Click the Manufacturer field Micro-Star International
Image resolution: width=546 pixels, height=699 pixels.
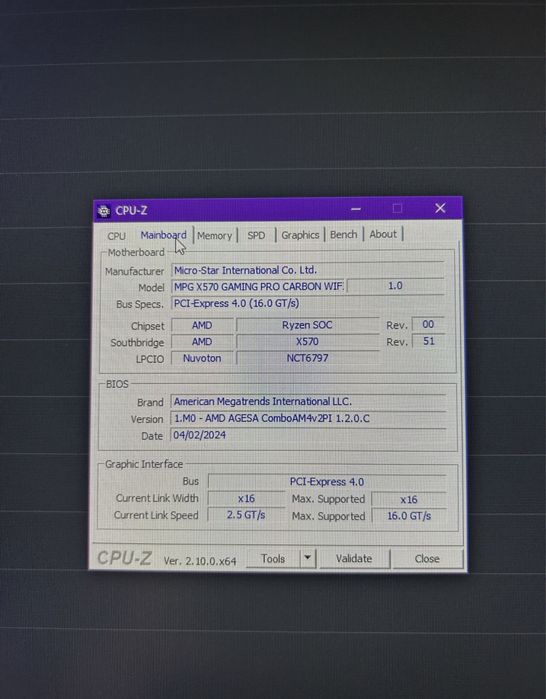coord(308,270)
